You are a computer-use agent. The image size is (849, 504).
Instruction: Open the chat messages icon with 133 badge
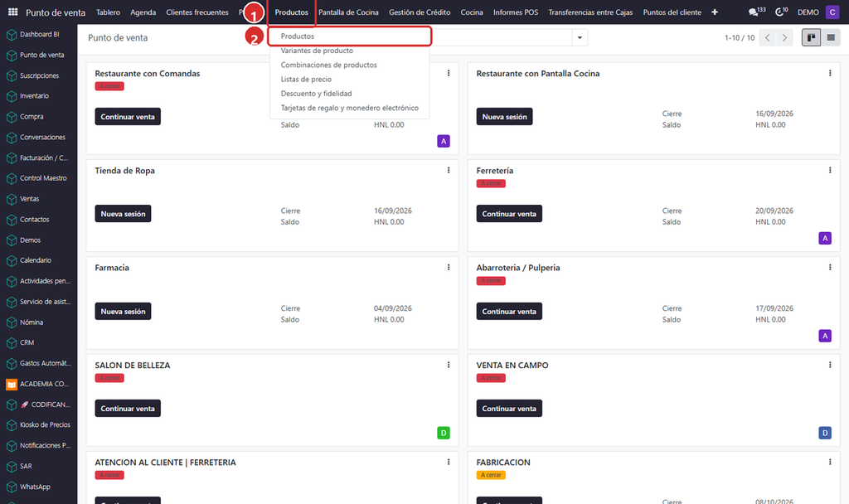click(756, 12)
